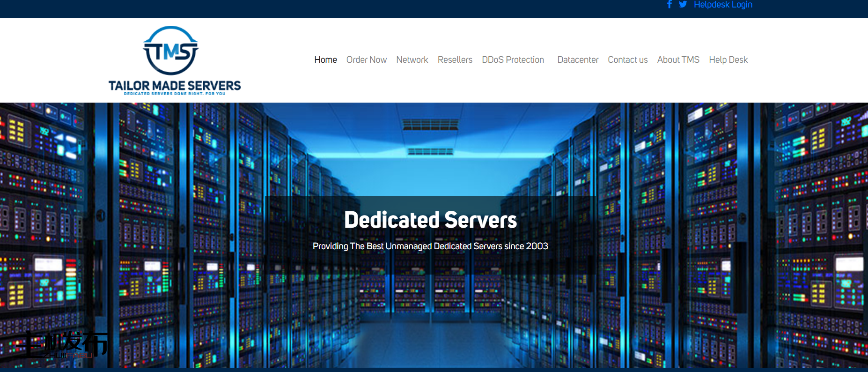Click the ceiling vent in banner image
The width and height of the screenshot is (868, 372).
430,125
